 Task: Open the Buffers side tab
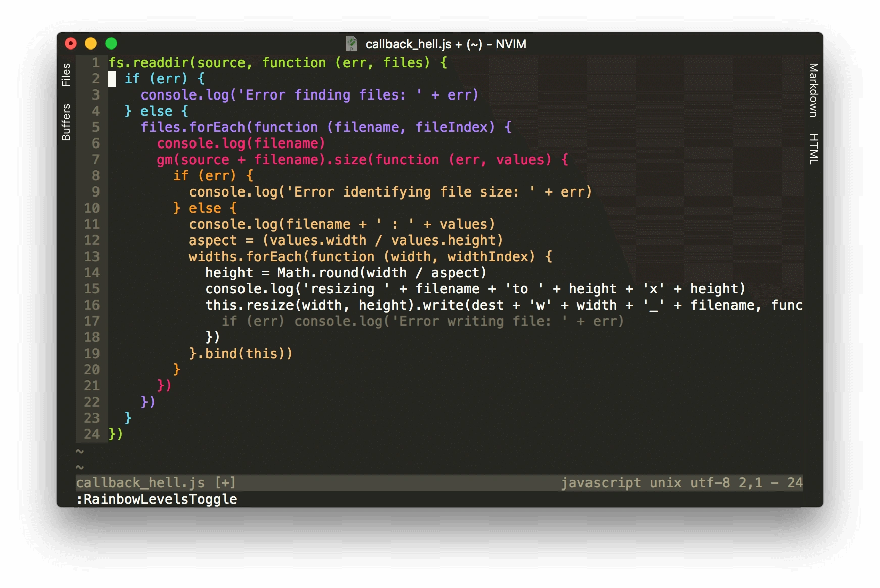[66, 122]
